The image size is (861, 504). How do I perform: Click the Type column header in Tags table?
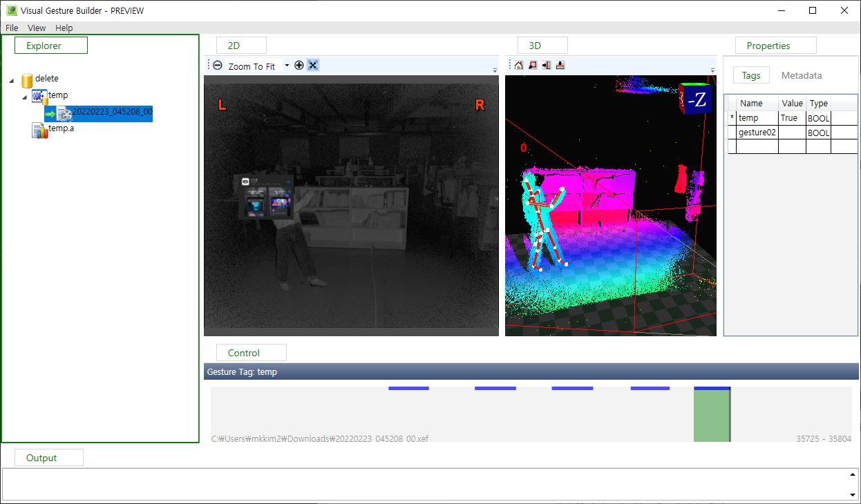point(818,104)
